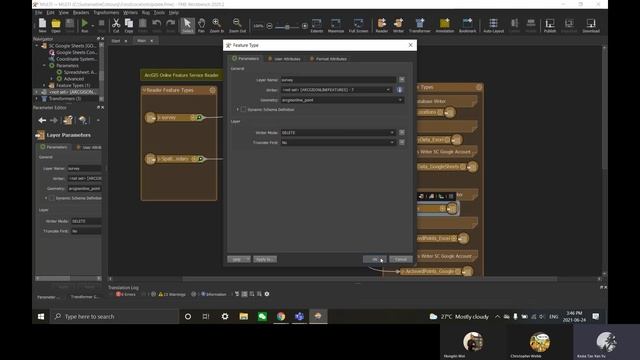The height and width of the screenshot is (360, 640).
Task: Click the canvas horizontal scrollbar
Action: pos(369,279)
